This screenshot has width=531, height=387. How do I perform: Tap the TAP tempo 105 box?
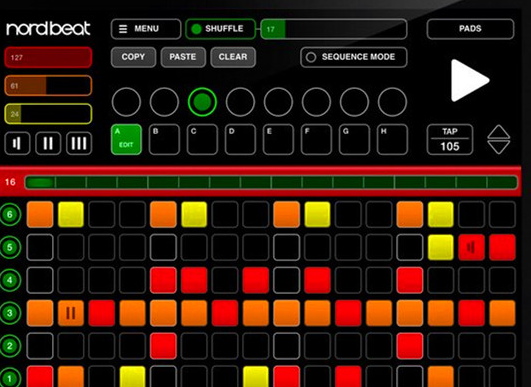click(x=450, y=139)
